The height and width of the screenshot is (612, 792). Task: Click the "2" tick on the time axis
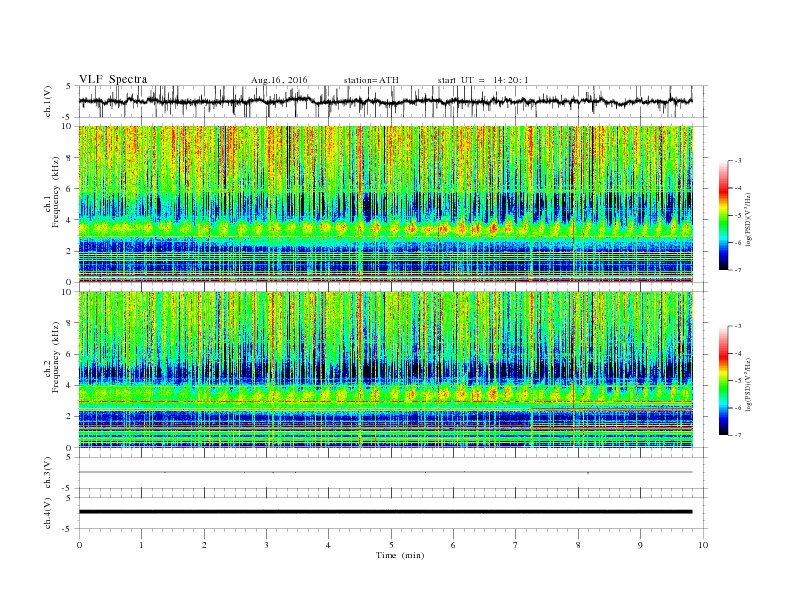point(204,545)
